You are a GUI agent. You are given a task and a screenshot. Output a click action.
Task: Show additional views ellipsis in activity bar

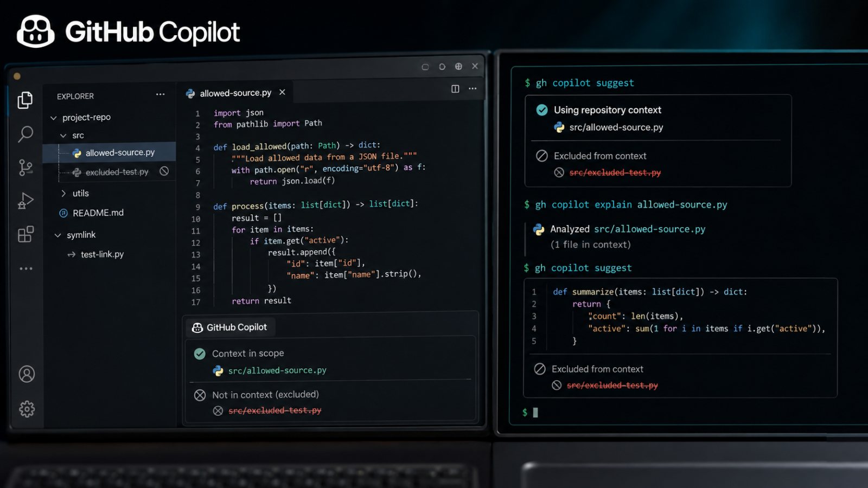tap(26, 268)
